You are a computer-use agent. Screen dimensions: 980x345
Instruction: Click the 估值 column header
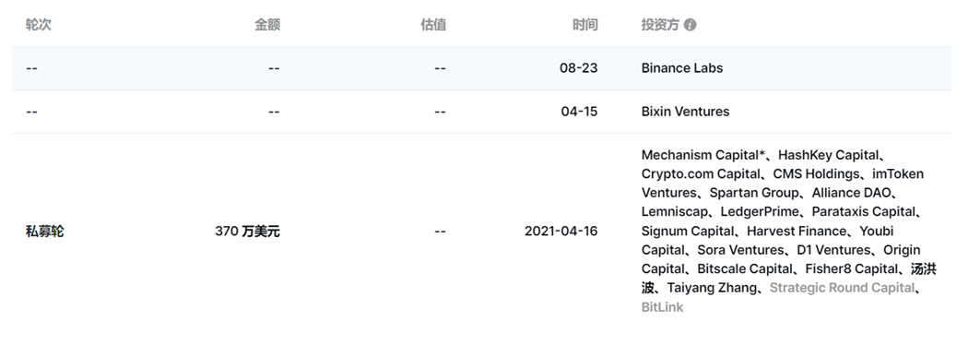[x=433, y=25]
